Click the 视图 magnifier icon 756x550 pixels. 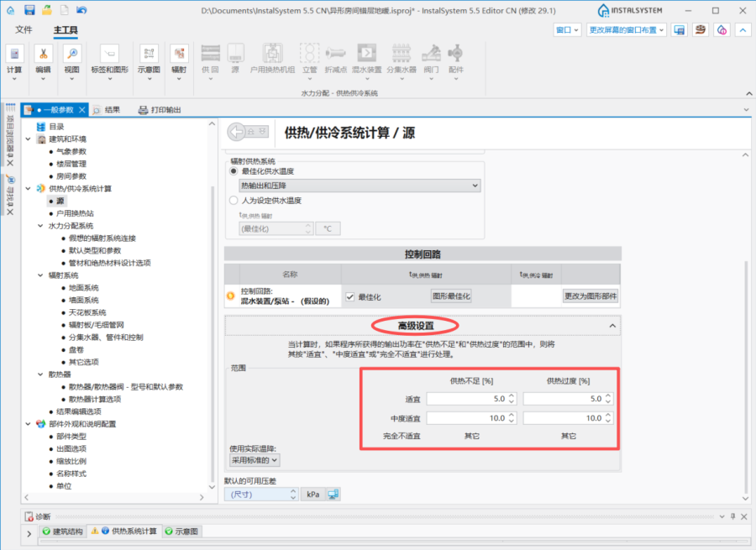tap(71, 54)
